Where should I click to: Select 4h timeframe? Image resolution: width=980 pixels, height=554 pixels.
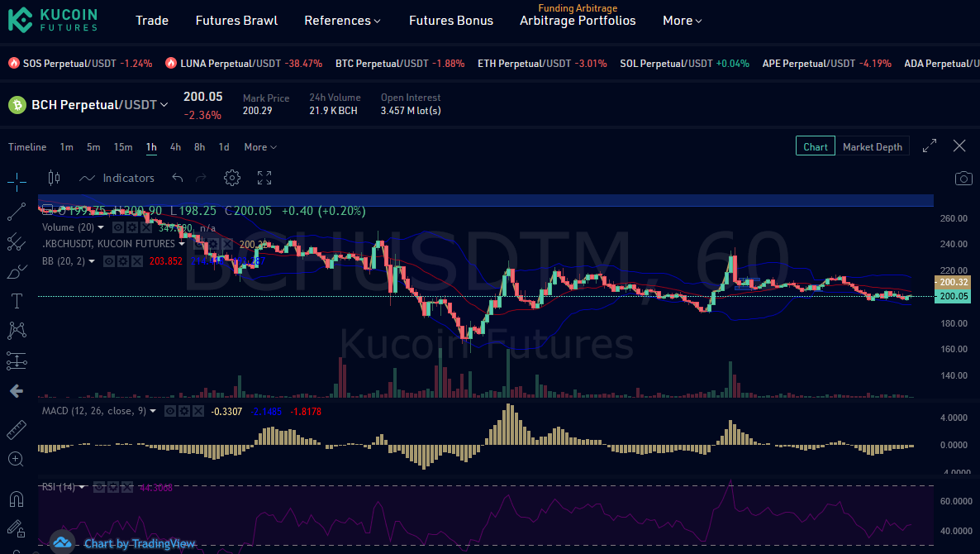pyautogui.click(x=176, y=147)
